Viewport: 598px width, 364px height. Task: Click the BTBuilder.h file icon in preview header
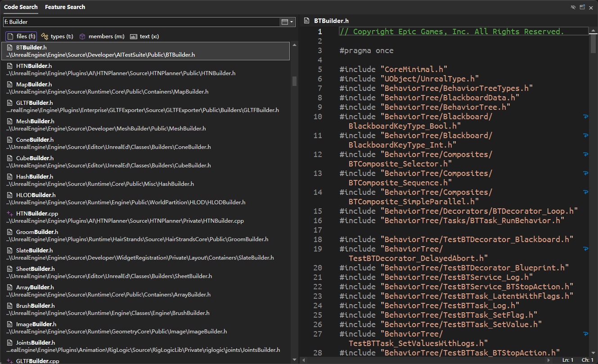[x=306, y=21]
